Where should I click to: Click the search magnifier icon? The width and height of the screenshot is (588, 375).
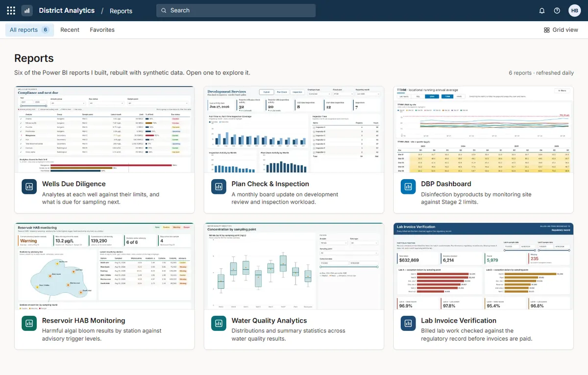164,10
